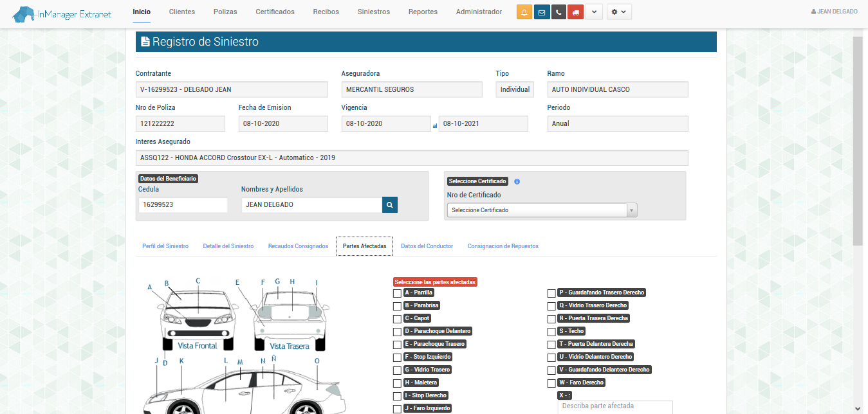868x414 pixels.
Task: Click the red truck icon button
Action: coord(575,12)
